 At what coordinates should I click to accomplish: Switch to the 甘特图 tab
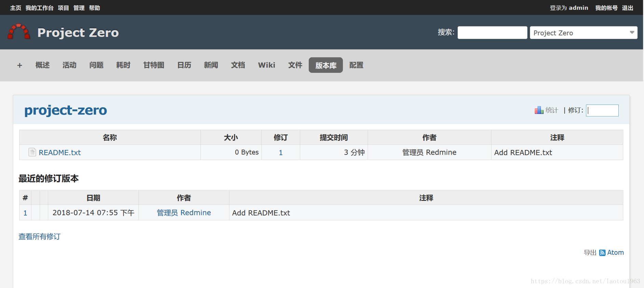[154, 65]
